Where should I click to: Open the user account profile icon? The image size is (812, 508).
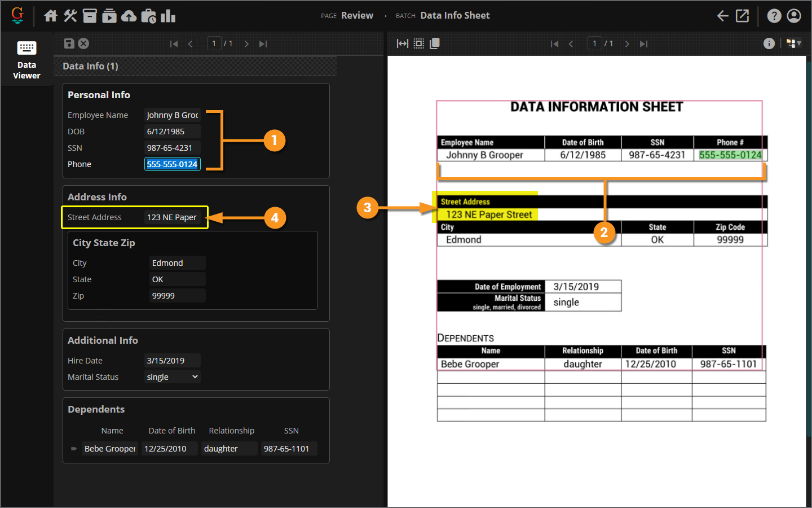click(x=794, y=16)
